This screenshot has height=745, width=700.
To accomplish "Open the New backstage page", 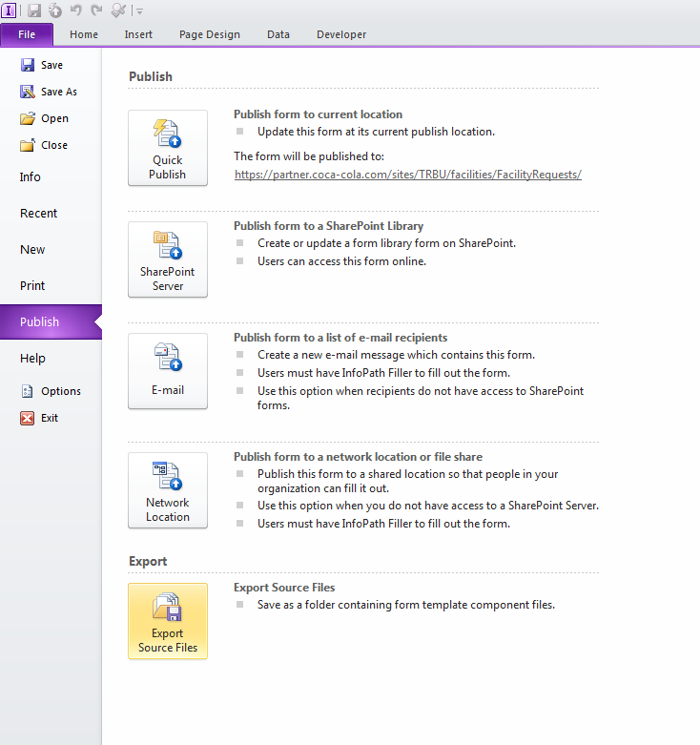I will (x=51, y=249).
